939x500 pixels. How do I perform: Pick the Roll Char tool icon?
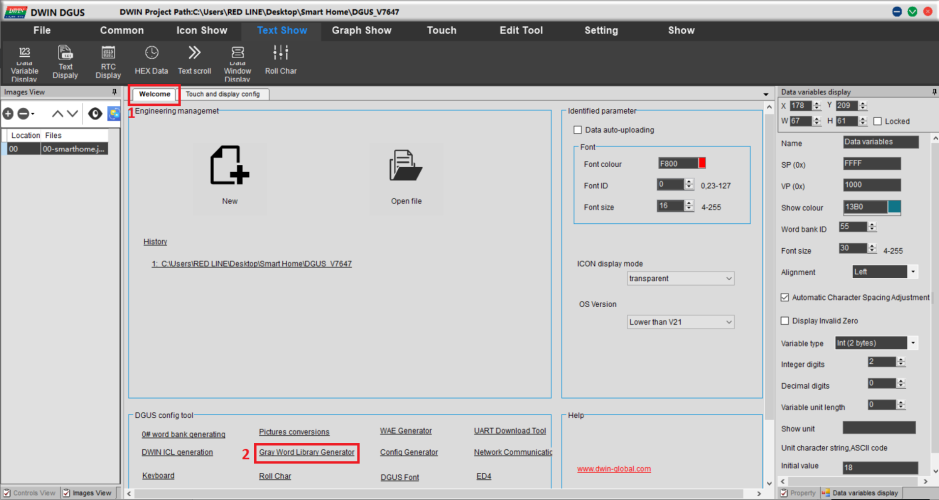[280, 53]
